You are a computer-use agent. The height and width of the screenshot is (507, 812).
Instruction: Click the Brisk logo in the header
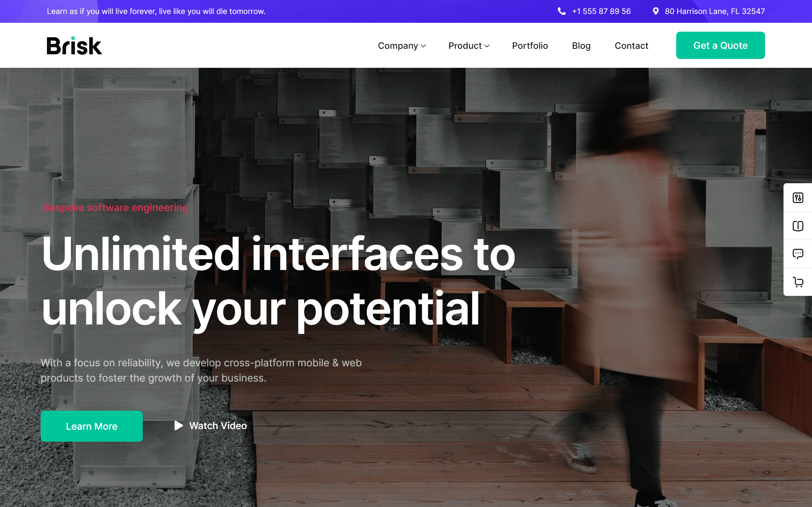pos(74,45)
